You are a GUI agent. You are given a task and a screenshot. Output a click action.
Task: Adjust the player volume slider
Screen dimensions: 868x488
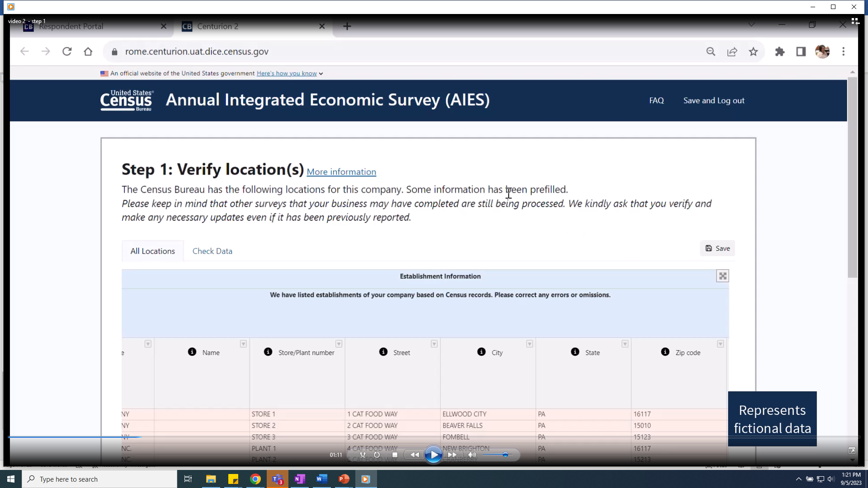pyautogui.click(x=505, y=455)
